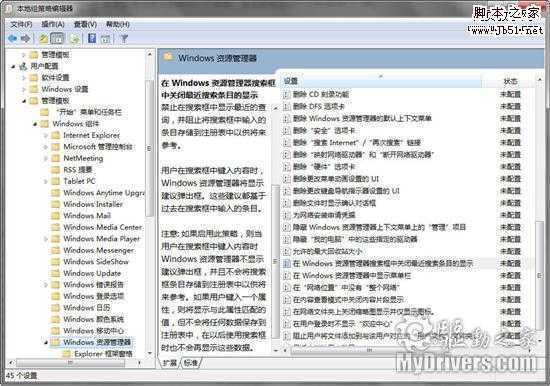Select RSS 源 in the tree
Image resolution: width=550 pixels, height=386 pixels.
pos(78,170)
